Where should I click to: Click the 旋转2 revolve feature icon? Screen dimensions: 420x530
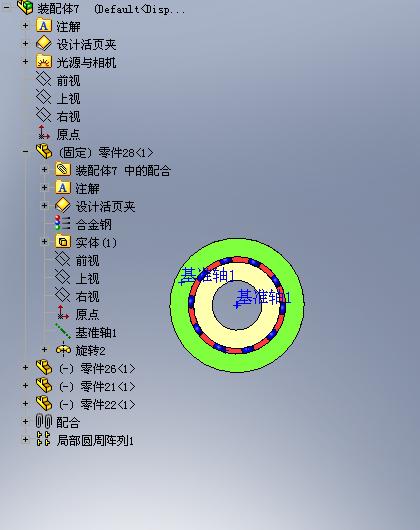[x=63, y=350]
